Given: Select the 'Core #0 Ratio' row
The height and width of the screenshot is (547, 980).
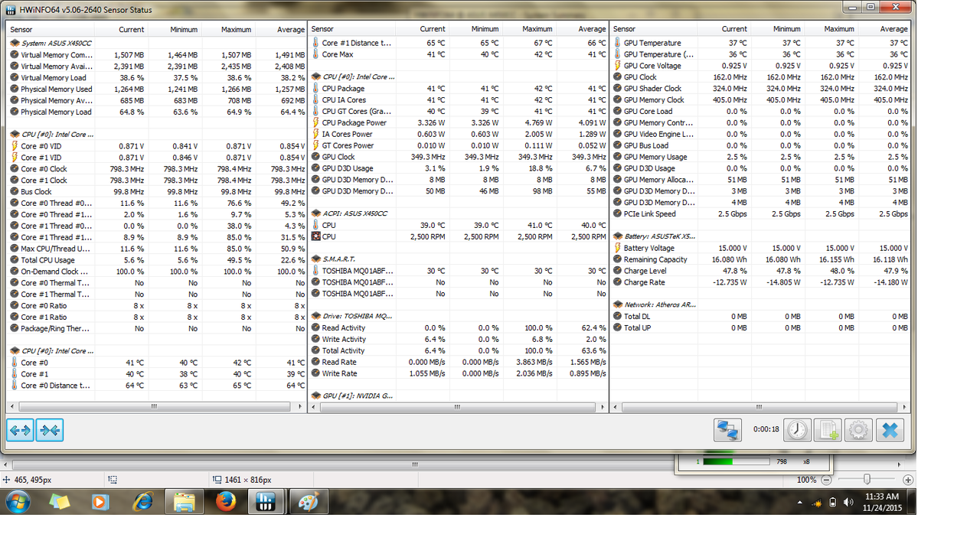Looking at the screenshot, I should (155, 305).
